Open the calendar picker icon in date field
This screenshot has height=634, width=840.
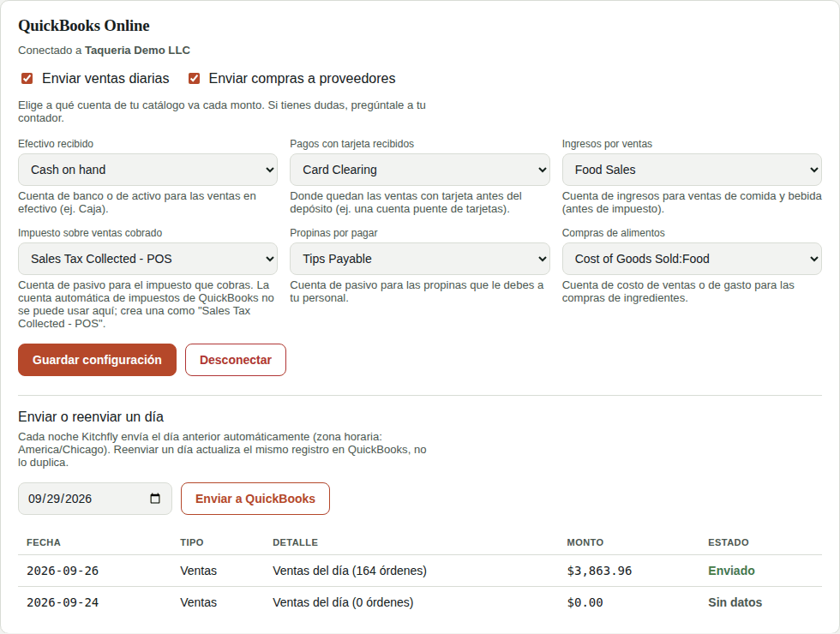click(x=155, y=499)
